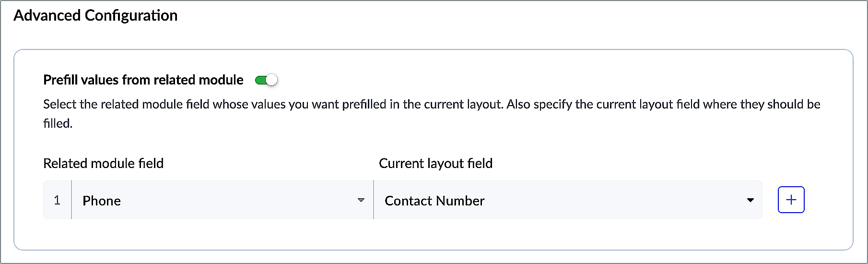This screenshot has height=264, width=868.
Task: Click the Current layout field label
Action: pyautogui.click(x=435, y=163)
